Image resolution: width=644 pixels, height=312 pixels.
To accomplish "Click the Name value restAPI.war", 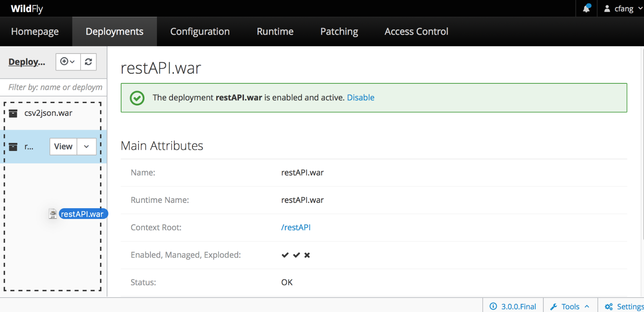I will click(302, 173).
